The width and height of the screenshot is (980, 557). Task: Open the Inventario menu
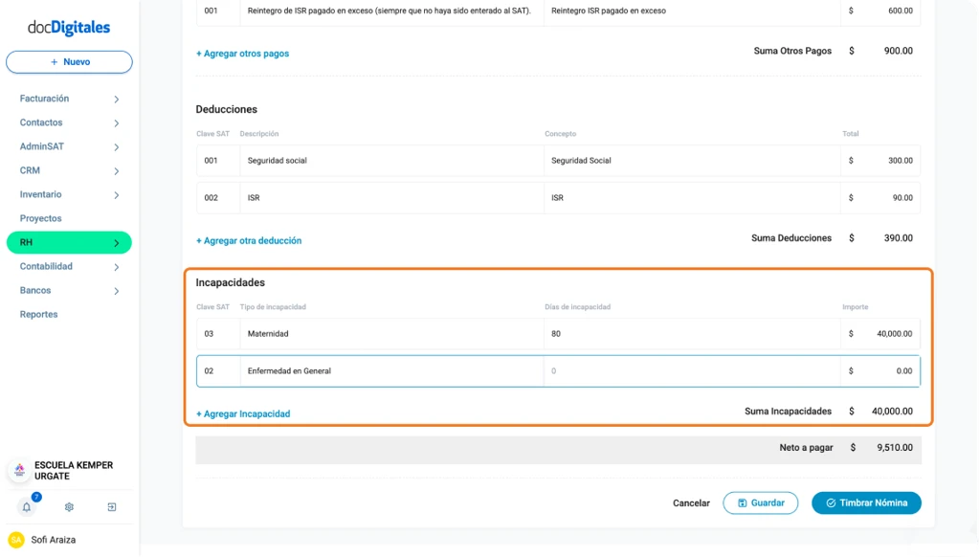(x=40, y=194)
